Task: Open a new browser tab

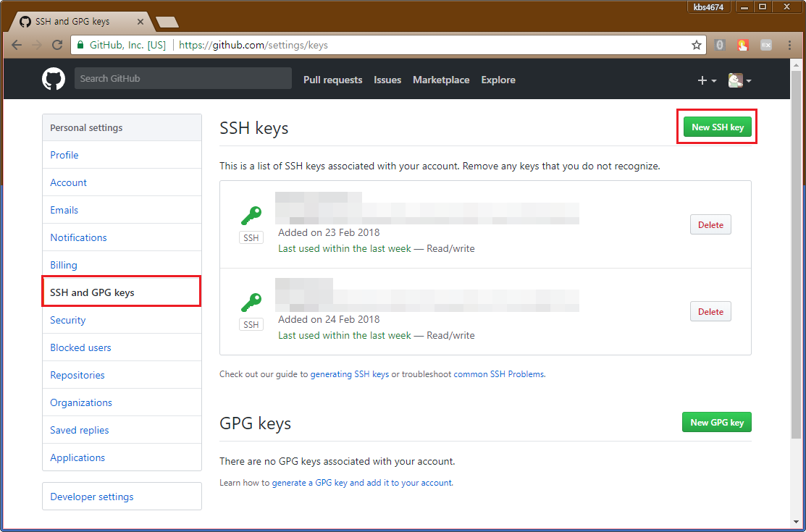Action: 167,22
